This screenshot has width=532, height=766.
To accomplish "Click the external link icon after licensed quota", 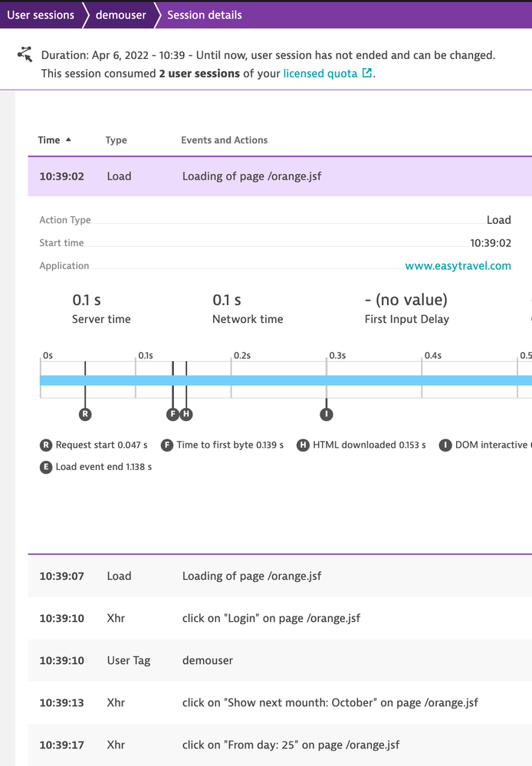I will tap(367, 74).
